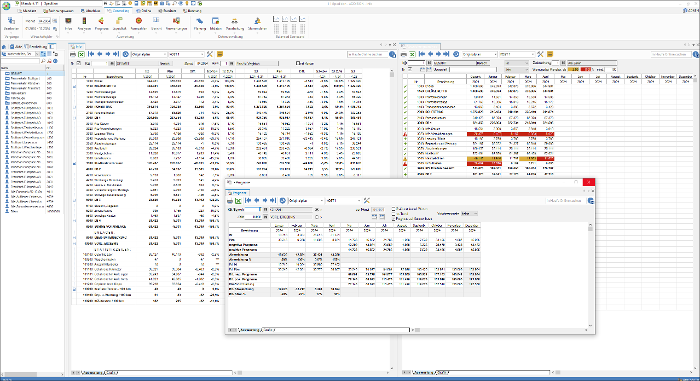The height and width of the screenshot is (381, 700).
Task: Go to next record in right window
Action: tap(438, 54)
